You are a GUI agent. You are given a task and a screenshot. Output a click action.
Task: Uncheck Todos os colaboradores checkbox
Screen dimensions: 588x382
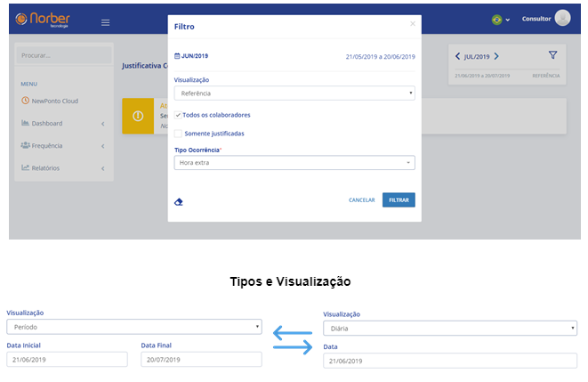[x=179, y=115]
